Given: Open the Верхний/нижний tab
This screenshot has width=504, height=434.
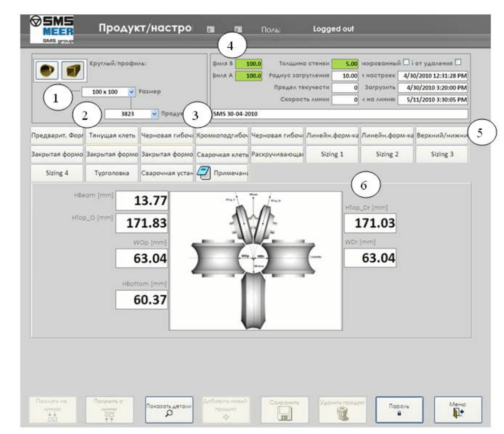Looking at the screenshot, I should [x=442, y=136].
